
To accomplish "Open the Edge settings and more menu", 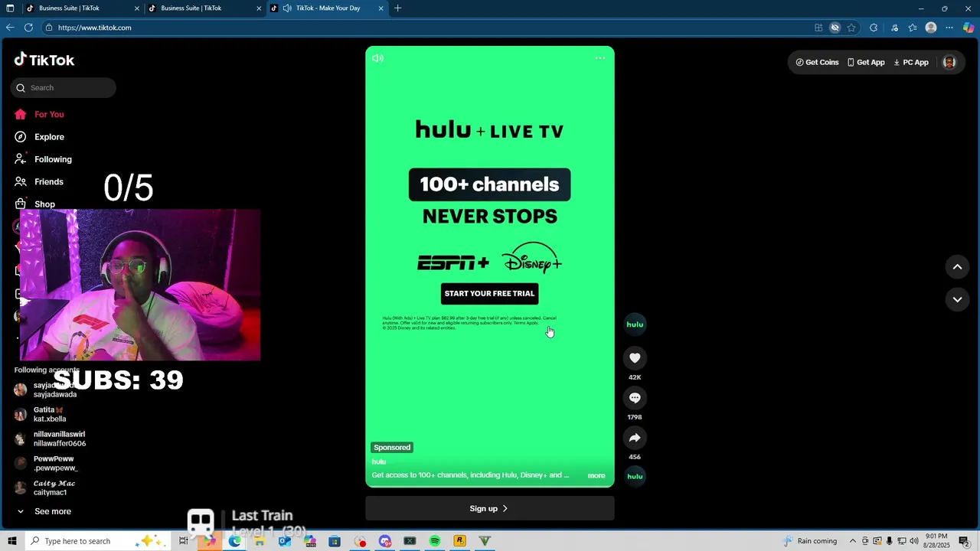I will 949,28.
